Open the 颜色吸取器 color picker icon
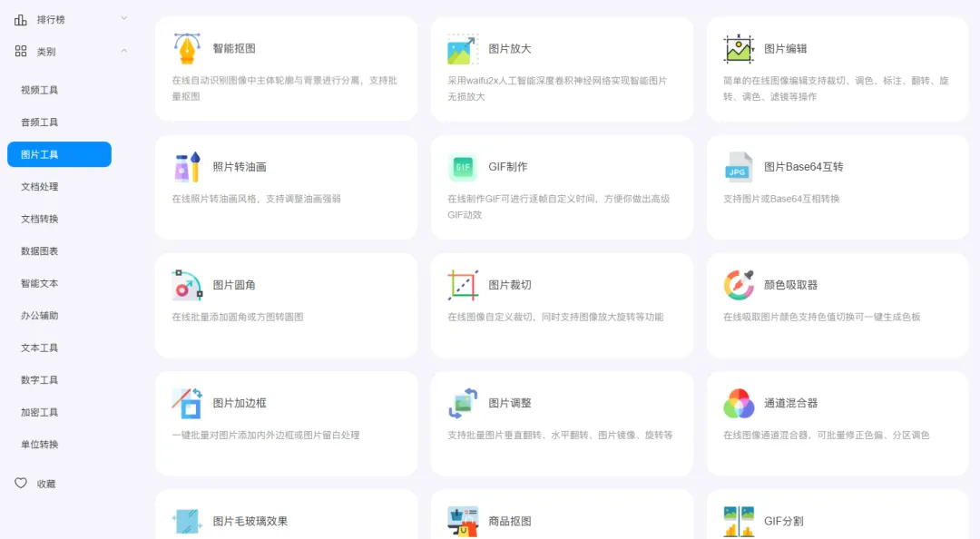The width and height of the screenshot is (980, 539). pyautogui.click(x=739, y=285)
